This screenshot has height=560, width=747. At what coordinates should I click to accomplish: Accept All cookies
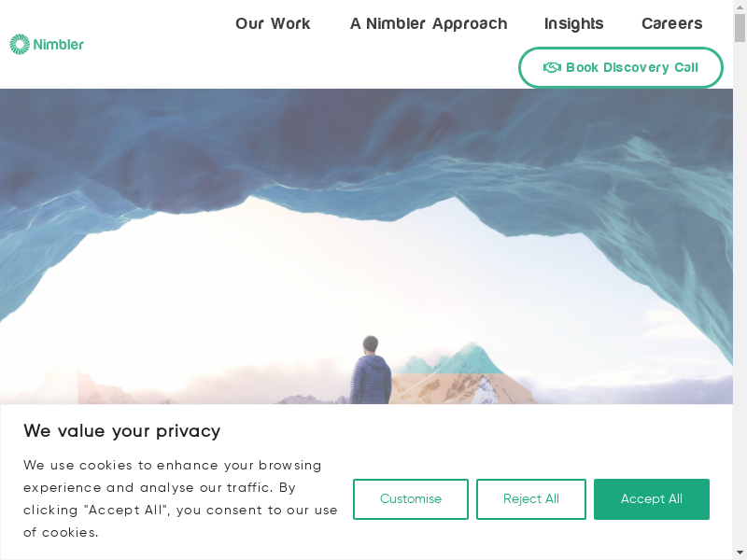[652, 499]
